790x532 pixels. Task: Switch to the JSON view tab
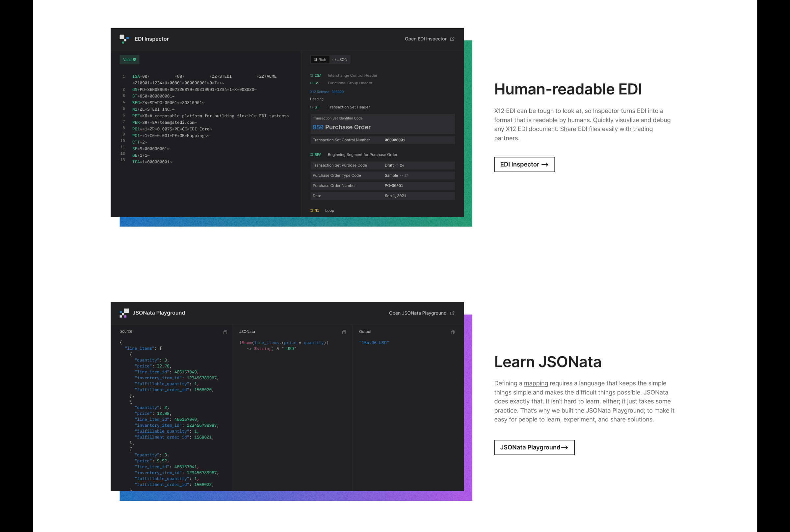point(340,60)
